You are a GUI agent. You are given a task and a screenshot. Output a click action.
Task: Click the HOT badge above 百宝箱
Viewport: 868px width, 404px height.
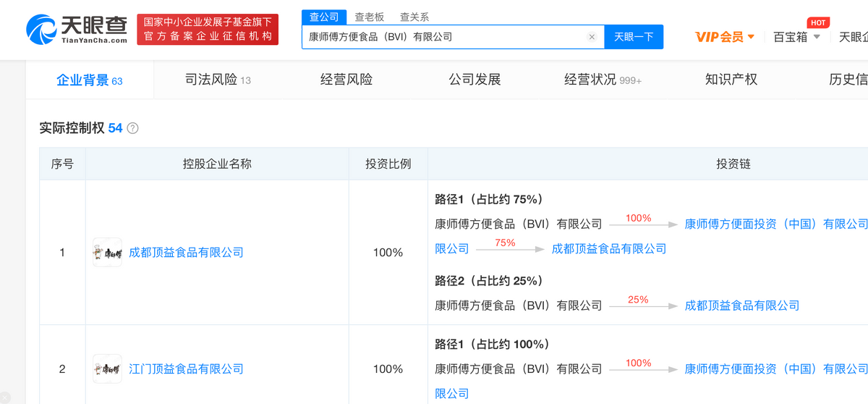coord(818,23)
